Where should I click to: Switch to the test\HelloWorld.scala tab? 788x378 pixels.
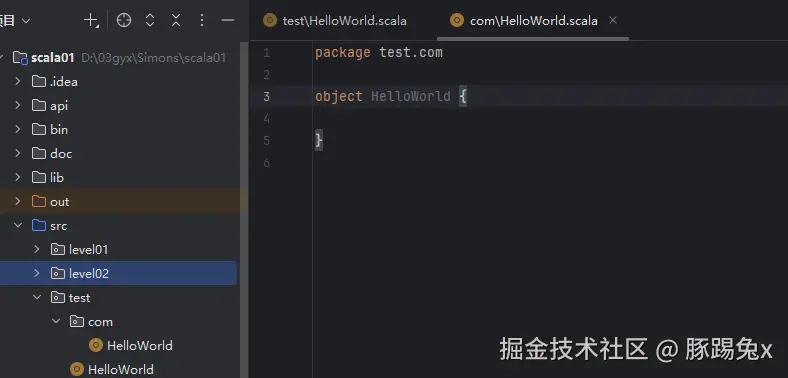[x=335, y=21]
